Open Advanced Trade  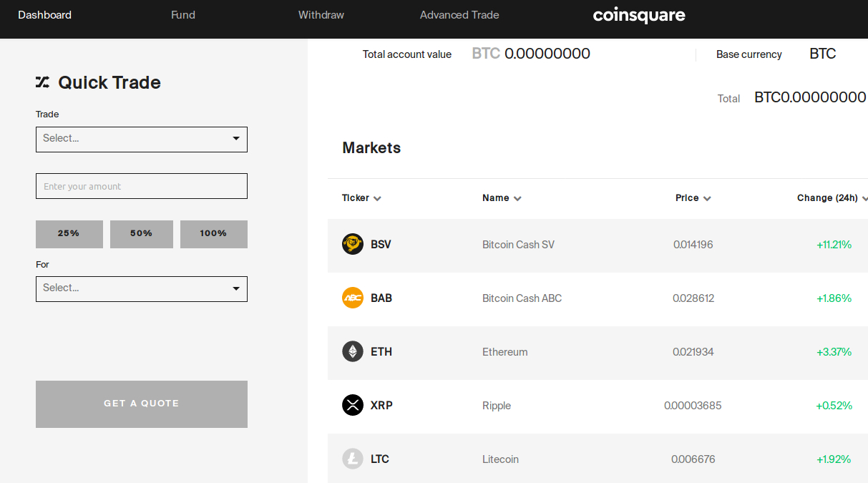click(459, 15)
